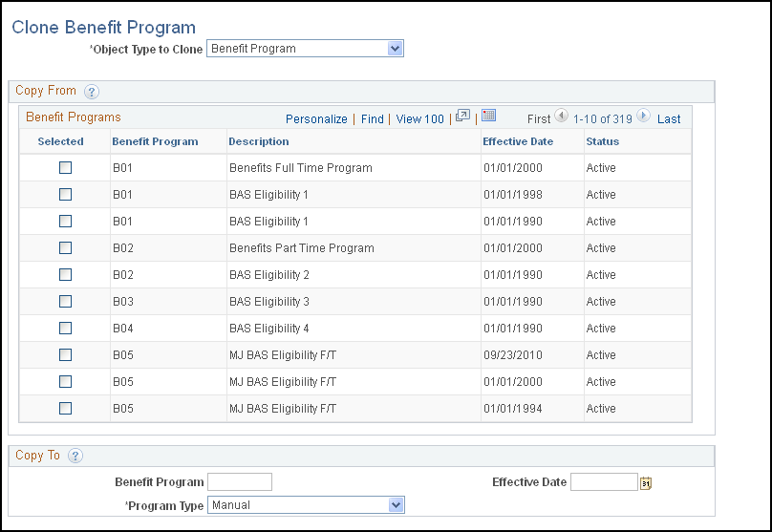Click Personalize link

click(x=316, y=119)
